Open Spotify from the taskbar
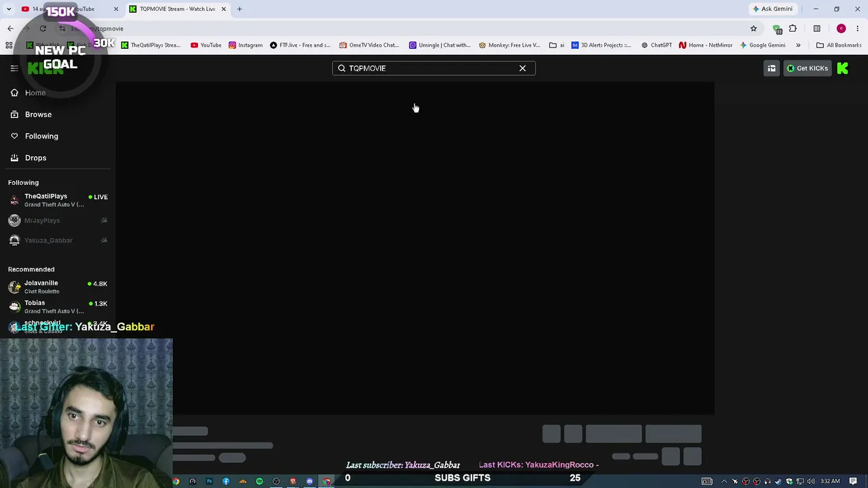 click(259, 481)
